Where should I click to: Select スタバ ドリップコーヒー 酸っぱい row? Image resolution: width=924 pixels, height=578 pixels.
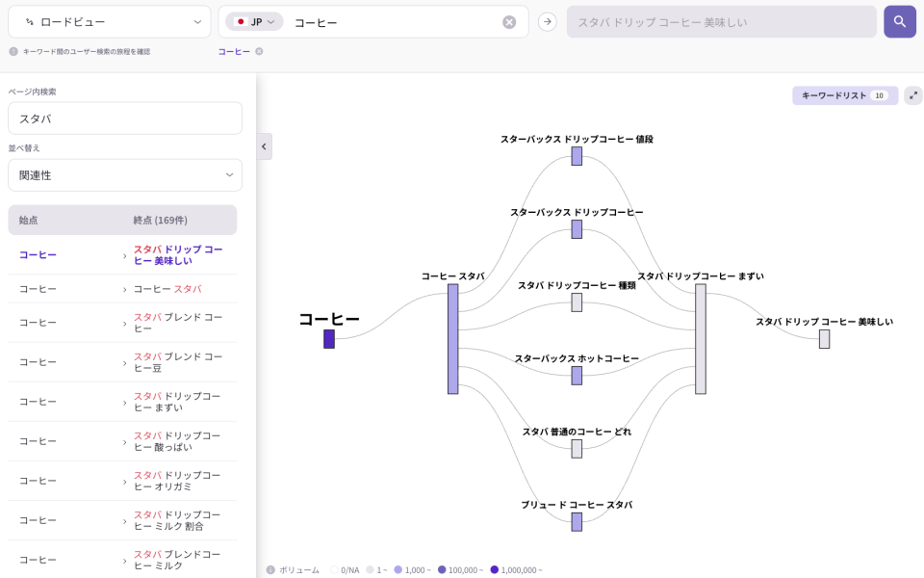point(123,441)
